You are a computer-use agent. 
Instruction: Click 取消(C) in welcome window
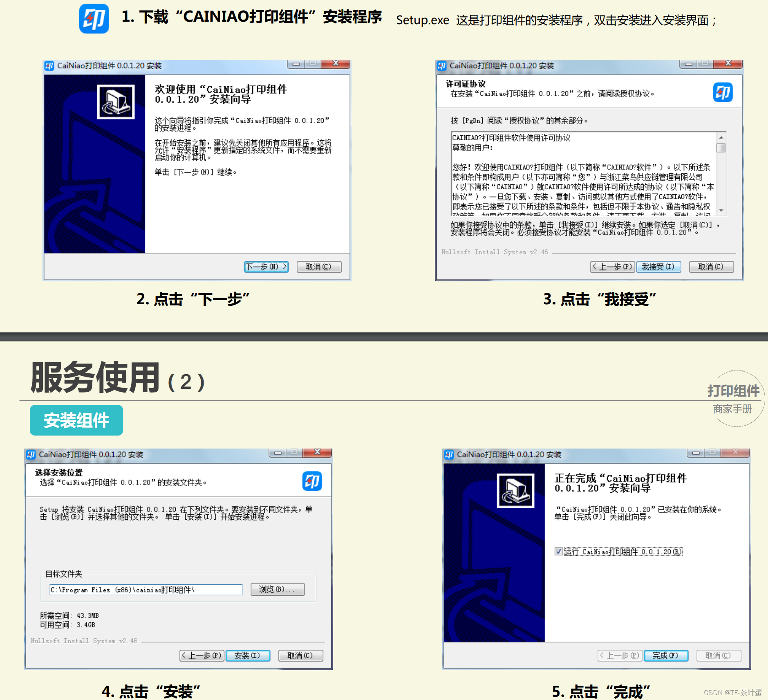[319, 267]
